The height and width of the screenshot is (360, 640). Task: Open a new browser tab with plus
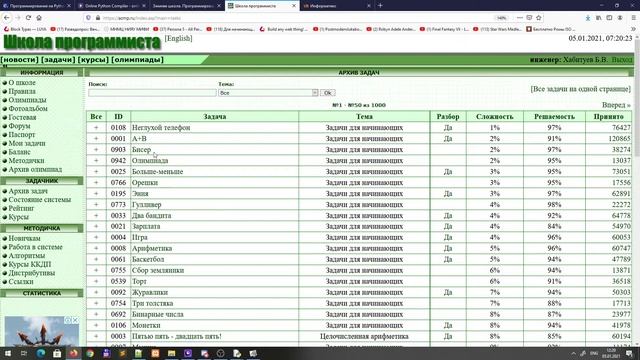click(380, 6)
